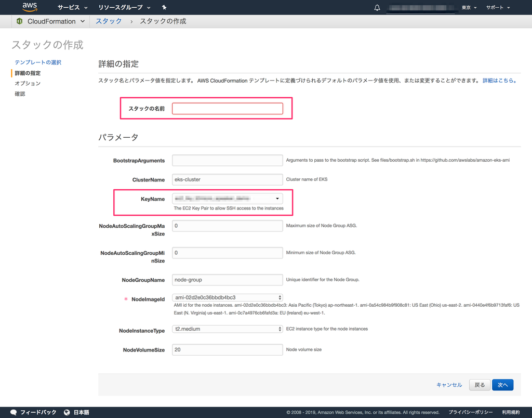This screenshot has height=418, width=532.
Task: Edit the NodeGroupName field
Action: click(x=228, y=280)
